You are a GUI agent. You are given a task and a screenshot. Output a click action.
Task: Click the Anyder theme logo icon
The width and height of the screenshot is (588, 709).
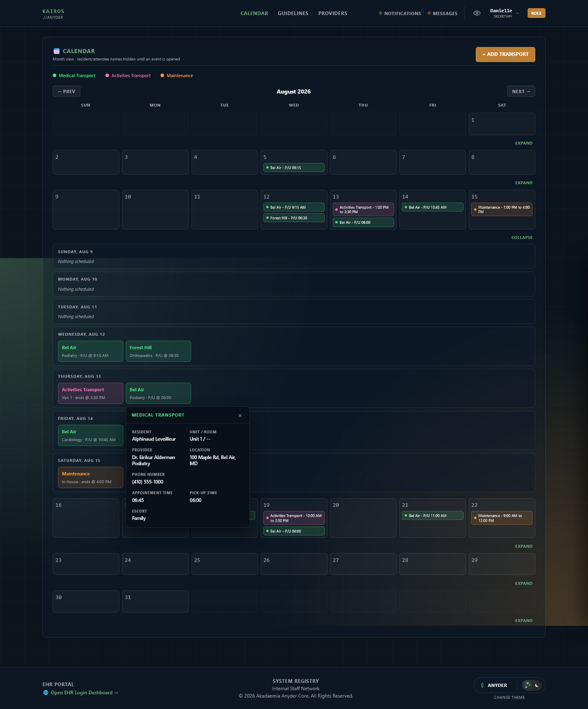tap(482, 685)
